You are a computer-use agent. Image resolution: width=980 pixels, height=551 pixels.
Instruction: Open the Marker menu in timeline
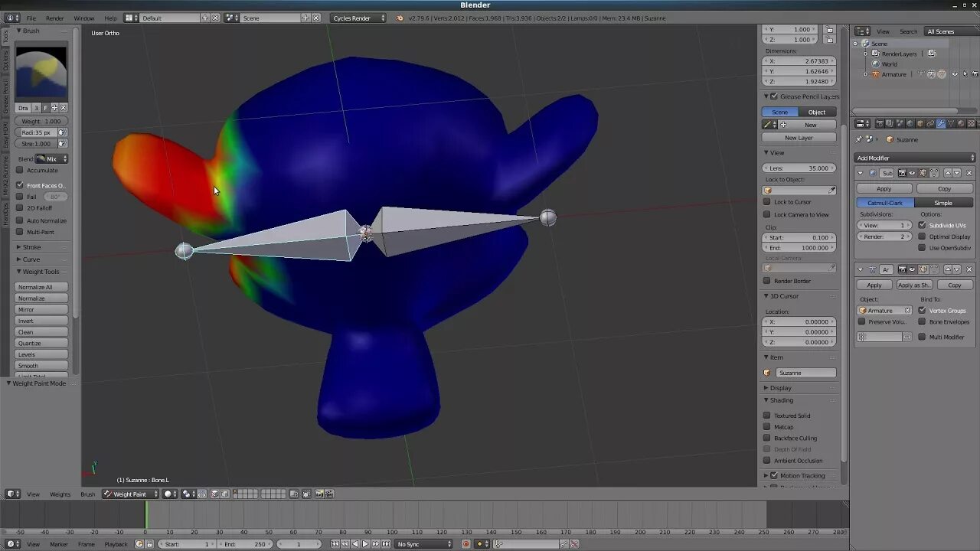click(59, 544)
